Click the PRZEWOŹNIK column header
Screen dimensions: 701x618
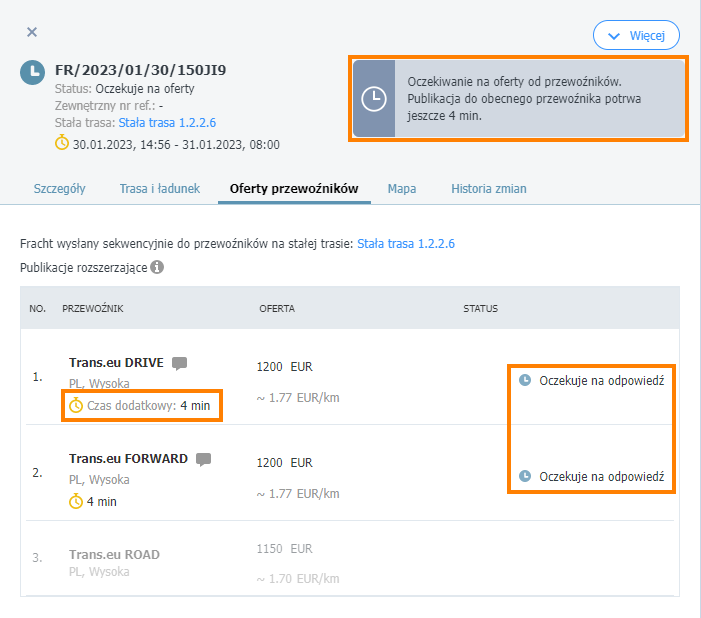pos(93,309)
